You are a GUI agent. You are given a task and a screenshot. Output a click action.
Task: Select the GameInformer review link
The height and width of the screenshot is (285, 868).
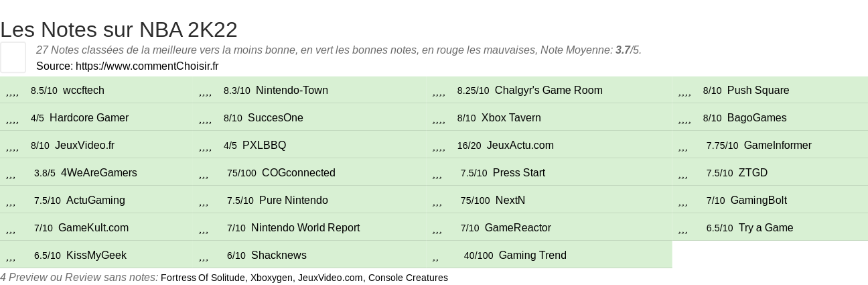pos(778,146)
